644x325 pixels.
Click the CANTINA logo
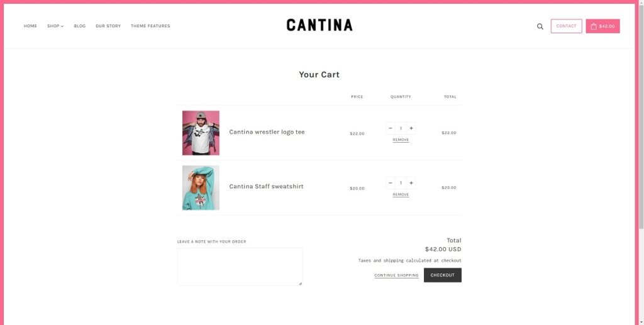point(319,25)
